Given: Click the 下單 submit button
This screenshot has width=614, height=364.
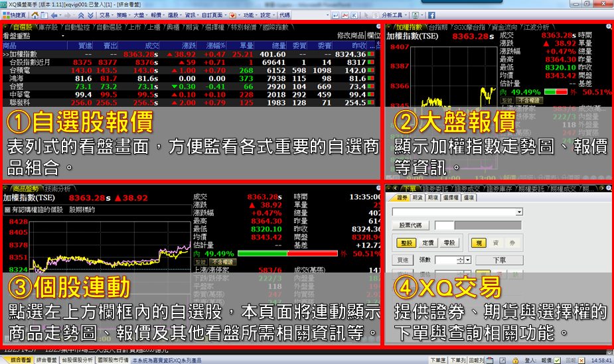Looking at the screenshot, I should click(499, 260).
